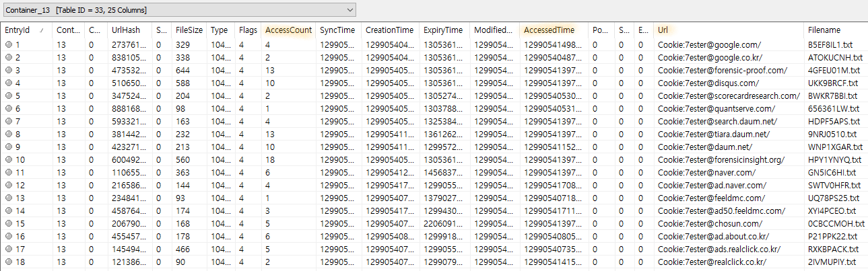Click the filename BWKR7BBI.txt

(834, 95)
